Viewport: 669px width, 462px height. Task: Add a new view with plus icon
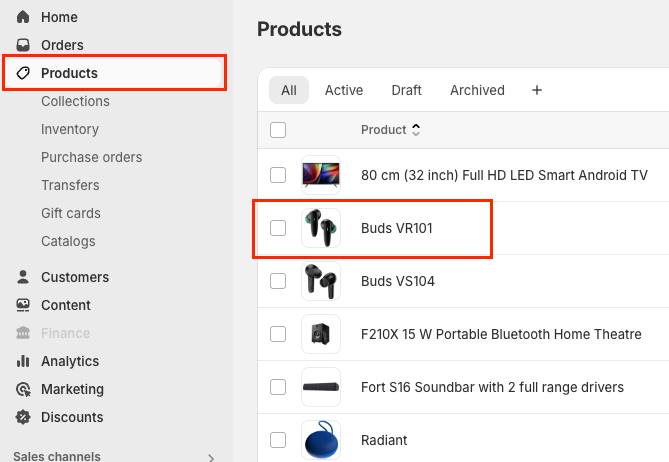pos(537,90)
